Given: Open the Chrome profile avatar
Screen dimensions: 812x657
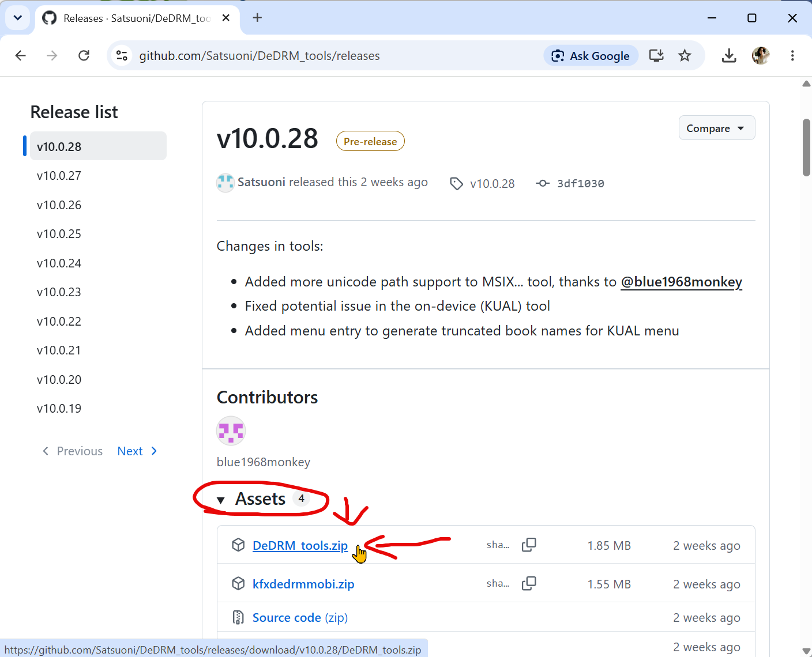Looking at the screenshot, I should (761, 55).
